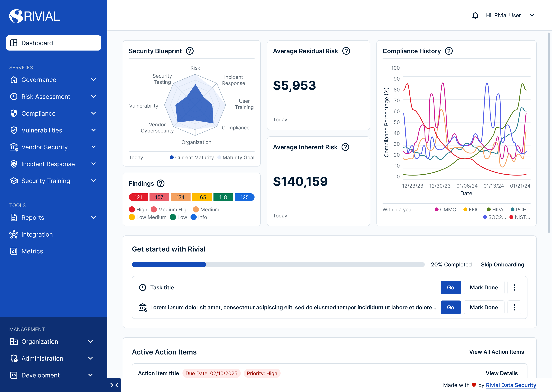Open Security Blueprint help icon

click(190, 51)
